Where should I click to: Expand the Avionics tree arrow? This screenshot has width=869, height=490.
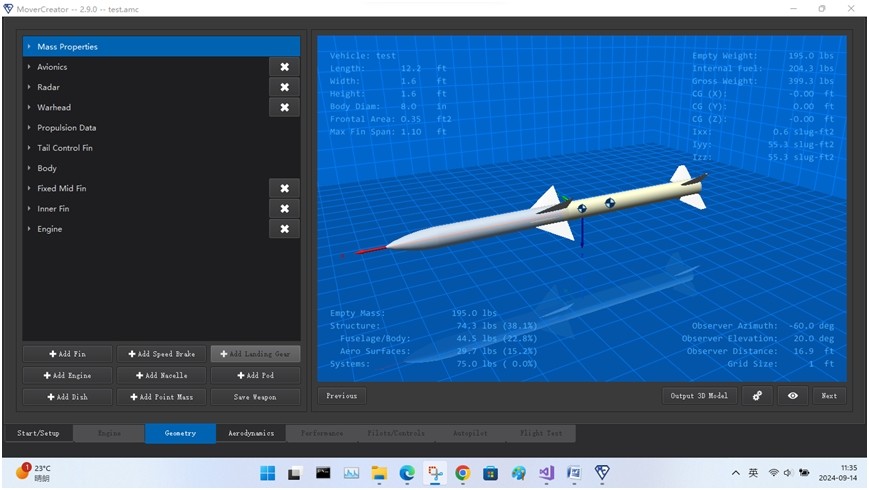tap(29, 67)
